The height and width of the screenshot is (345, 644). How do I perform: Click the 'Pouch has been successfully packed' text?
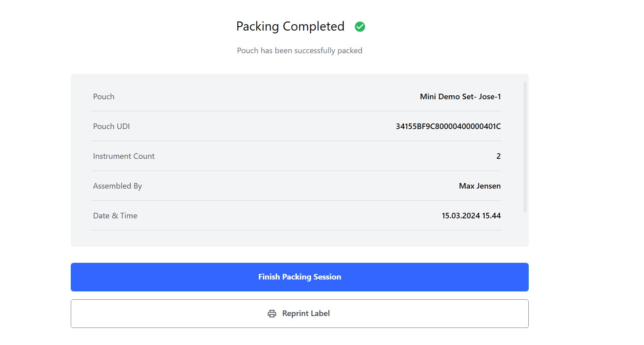(x=300, y=50)
